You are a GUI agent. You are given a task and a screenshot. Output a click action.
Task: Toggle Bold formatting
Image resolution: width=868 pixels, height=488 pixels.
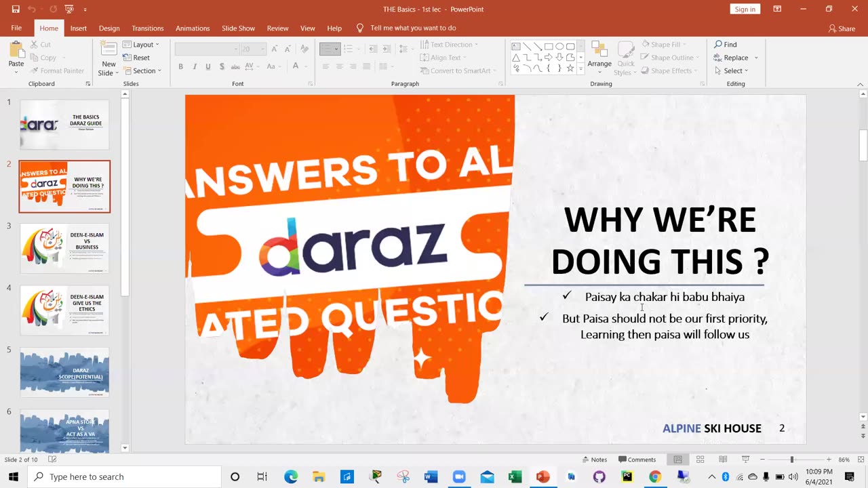(x=181, y=66)
